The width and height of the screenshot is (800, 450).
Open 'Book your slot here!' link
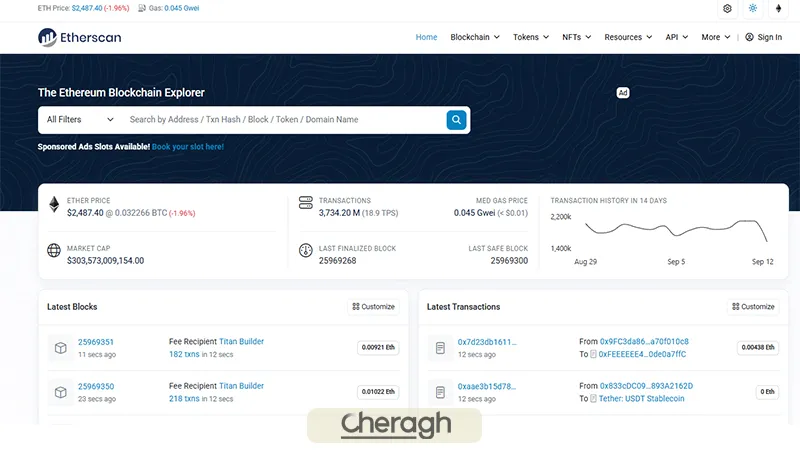click(188, 146)
